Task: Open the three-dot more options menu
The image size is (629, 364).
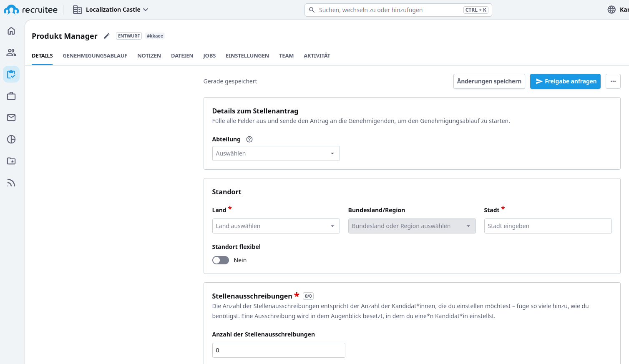Action: 613,81
